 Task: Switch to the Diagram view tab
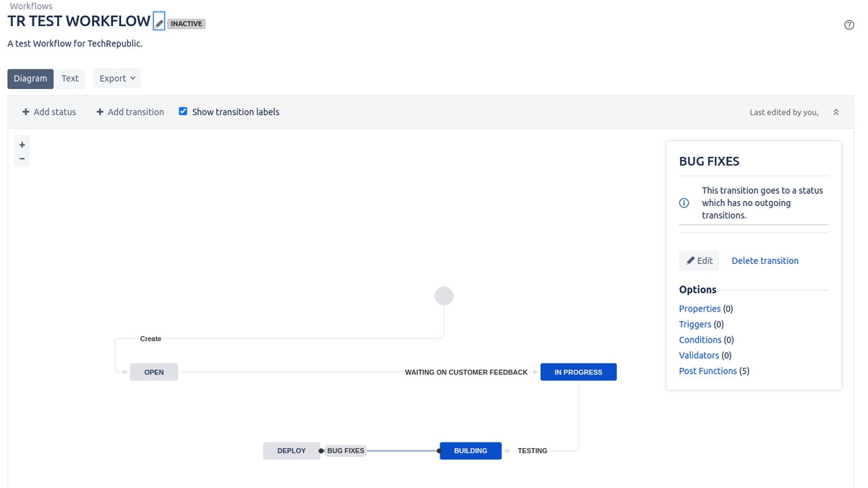(30, 79)
